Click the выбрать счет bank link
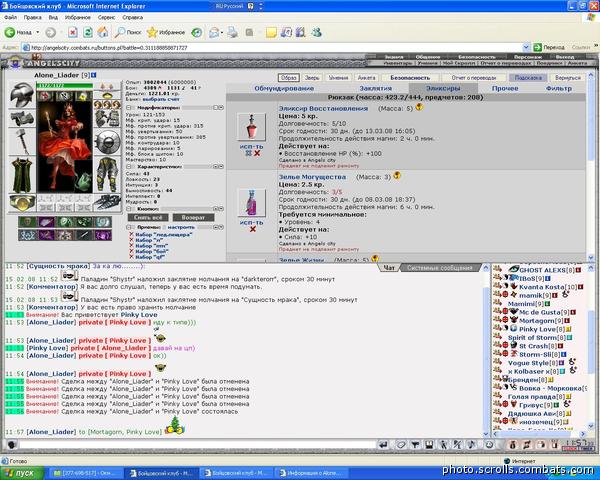 [x=160, y=99]
